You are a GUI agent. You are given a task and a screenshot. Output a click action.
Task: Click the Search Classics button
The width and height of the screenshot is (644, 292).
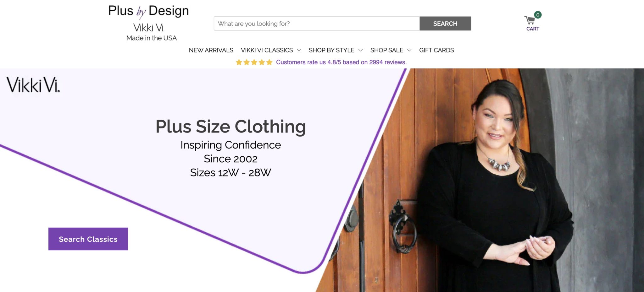click(88, 239)
